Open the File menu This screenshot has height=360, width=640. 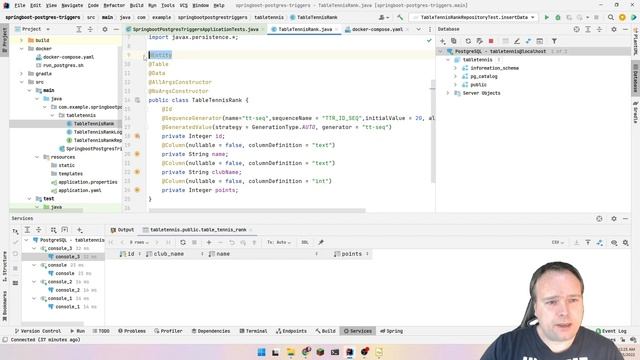tap(20, 6)
